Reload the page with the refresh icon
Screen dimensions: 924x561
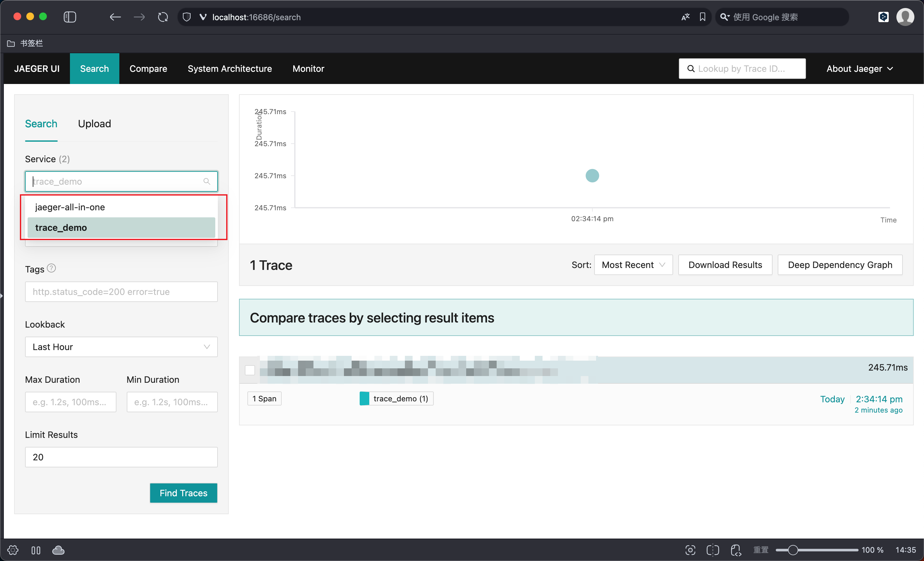tap(163, 17)
